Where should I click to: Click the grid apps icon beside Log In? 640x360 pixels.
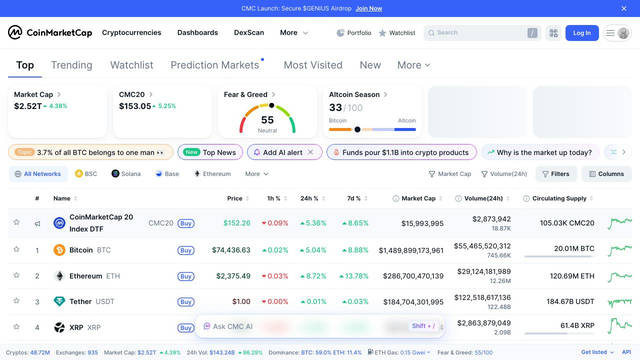point(553,33)
